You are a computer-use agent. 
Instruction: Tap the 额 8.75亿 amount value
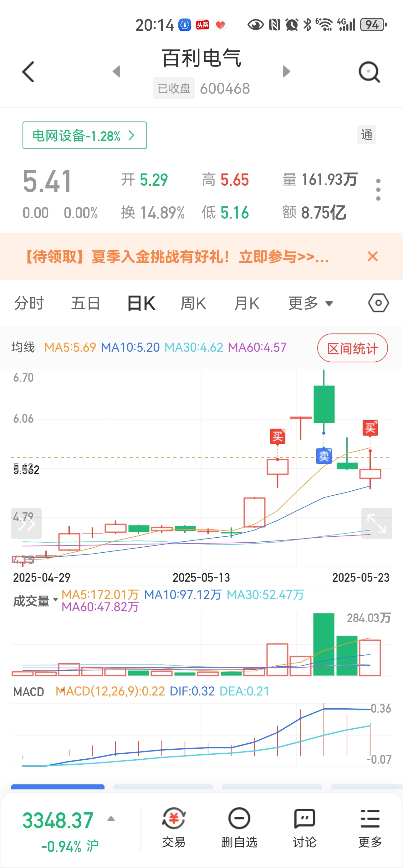pyautogui.click(x=314, y=213)
